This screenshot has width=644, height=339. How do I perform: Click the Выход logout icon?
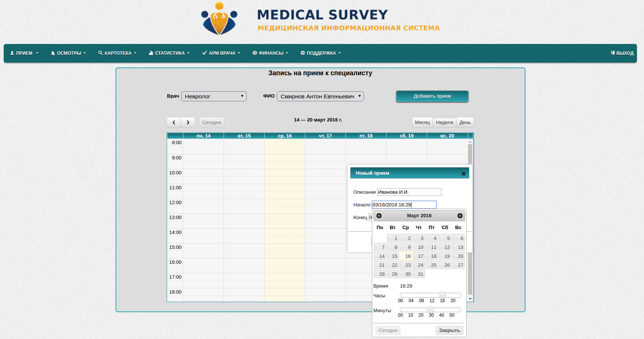(612, 53)
